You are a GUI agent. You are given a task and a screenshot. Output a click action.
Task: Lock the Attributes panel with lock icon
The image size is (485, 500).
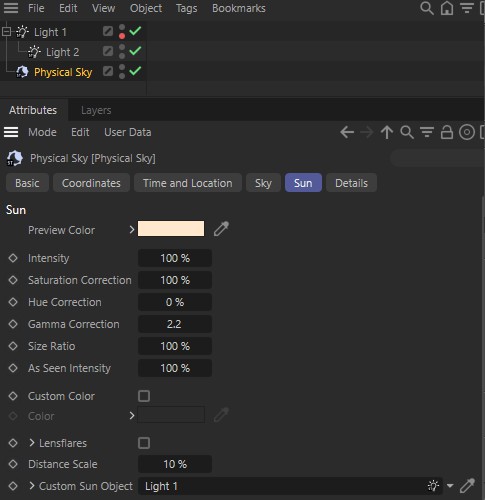pos(447,132)
